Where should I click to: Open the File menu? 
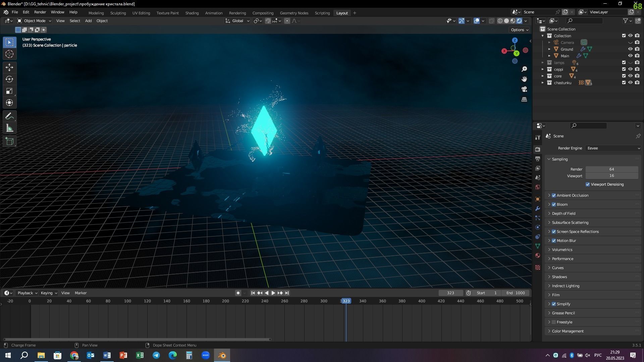pos(15,12)
